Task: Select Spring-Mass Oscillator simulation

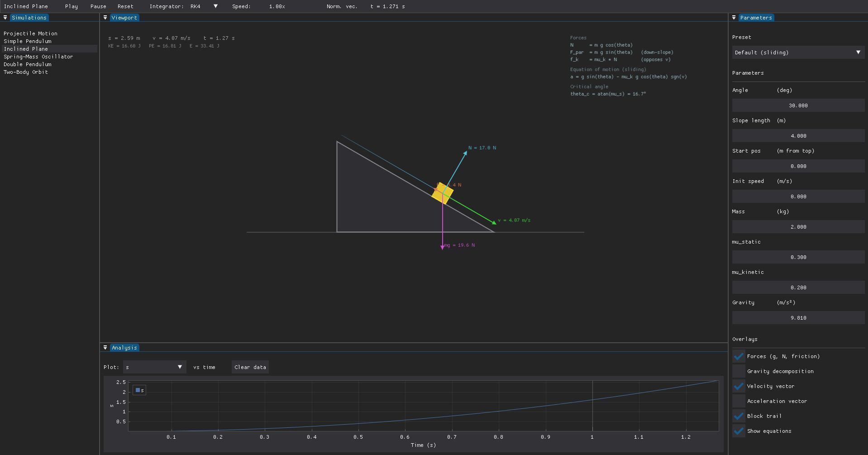Action: [x=49, y=57]
